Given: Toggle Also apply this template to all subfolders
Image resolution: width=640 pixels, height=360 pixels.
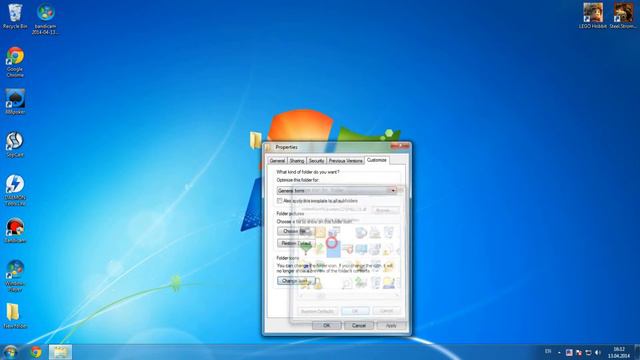Looking at the screenshot, I should tap(280, 201).
